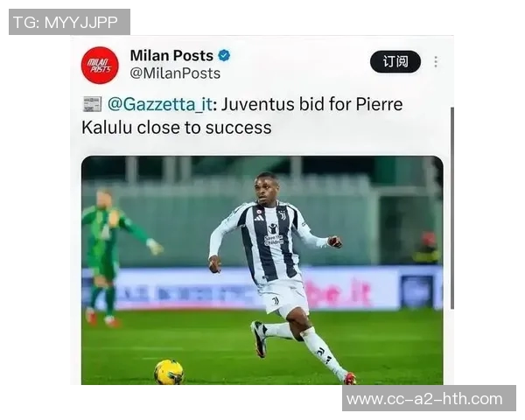Open the Juventus player photo
Viewport: 525px width, 420px height.
(x=262, y=270)
